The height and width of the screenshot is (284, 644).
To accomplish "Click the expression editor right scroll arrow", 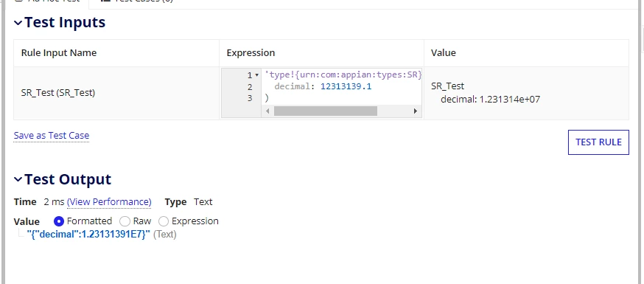I will [416, 111].
